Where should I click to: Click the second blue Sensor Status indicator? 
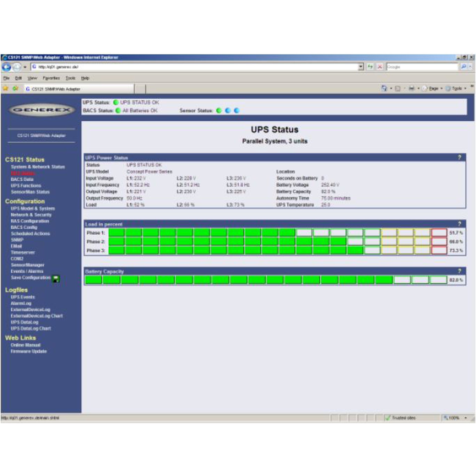point(237,111)
